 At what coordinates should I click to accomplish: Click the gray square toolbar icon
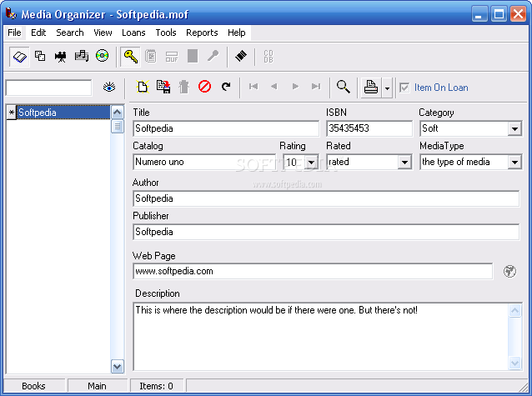point(193,56)
